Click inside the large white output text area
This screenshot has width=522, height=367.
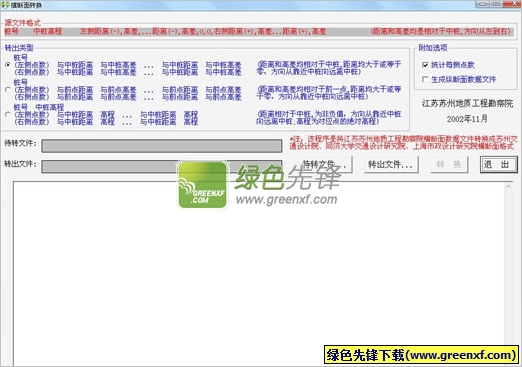259,273
